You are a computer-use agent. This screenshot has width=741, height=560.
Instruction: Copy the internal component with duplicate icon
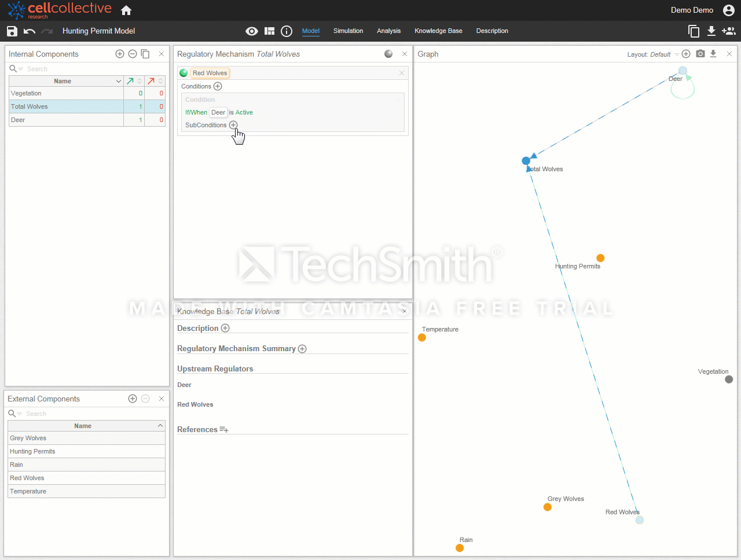pyautogui.click(x=145, y=54)
